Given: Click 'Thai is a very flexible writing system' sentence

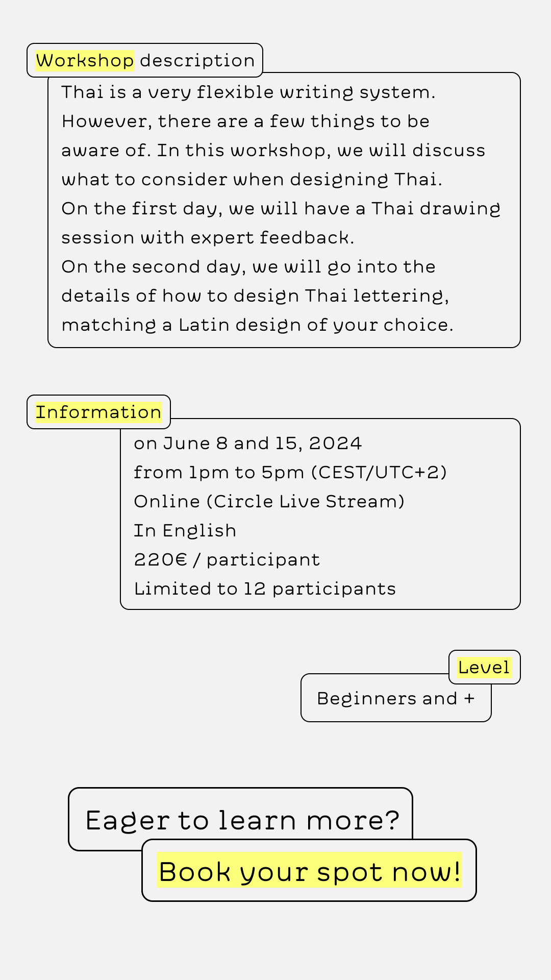Looking at the screenshot, I should pyautogui.click(x=248, y=92).
